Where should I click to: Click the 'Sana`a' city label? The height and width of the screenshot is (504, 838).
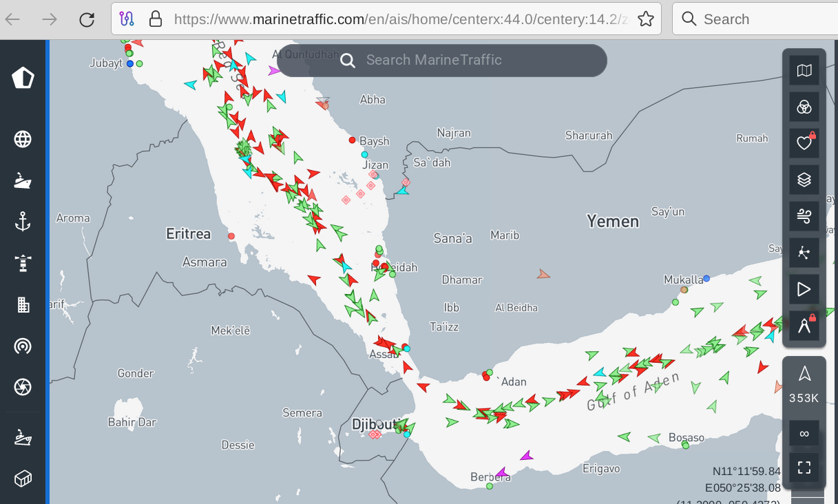point(452,239)
